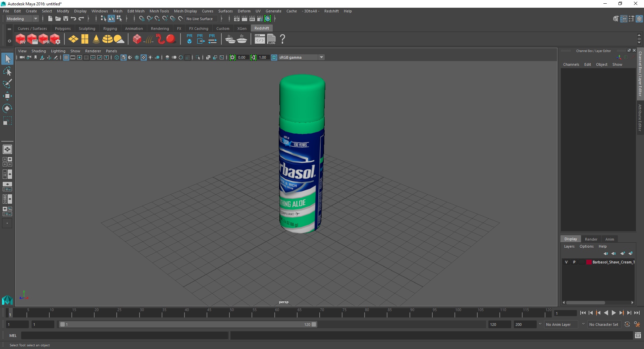Redo action arrow icon

pos(81,19)
